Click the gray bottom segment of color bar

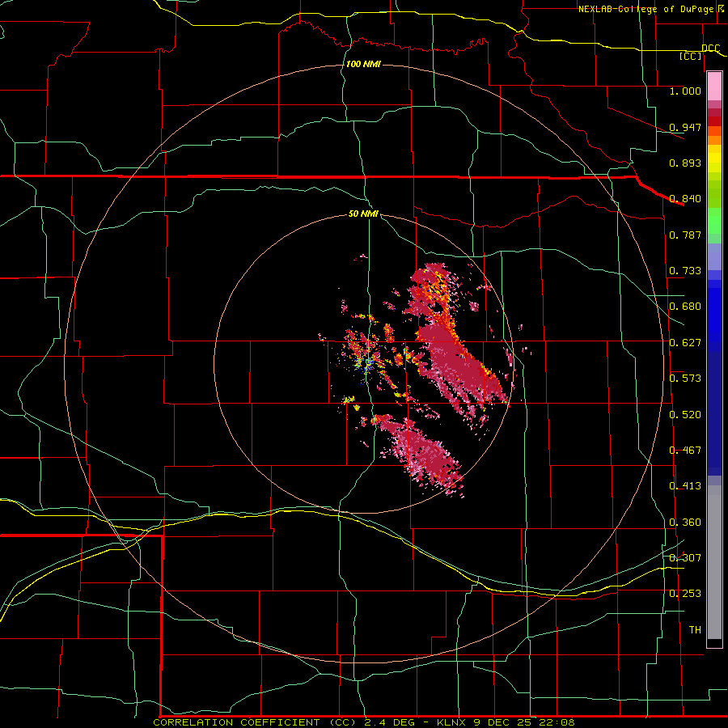(714, 562)
